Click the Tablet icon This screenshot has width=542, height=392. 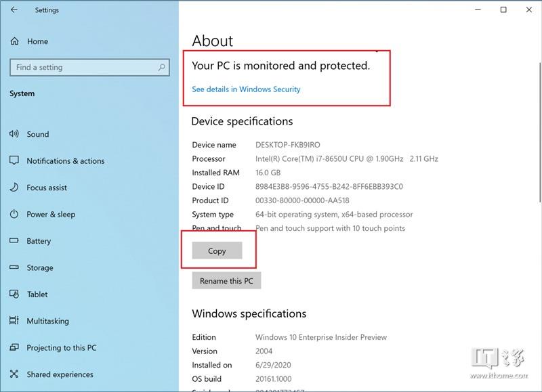pyautogui.click(x=14, y=294)
